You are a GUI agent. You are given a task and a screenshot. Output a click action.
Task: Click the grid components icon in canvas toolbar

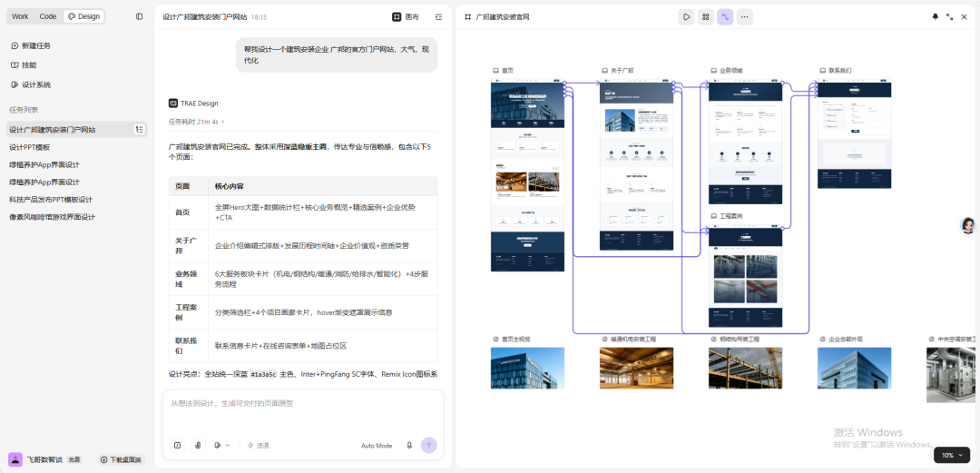click(706, 17)
